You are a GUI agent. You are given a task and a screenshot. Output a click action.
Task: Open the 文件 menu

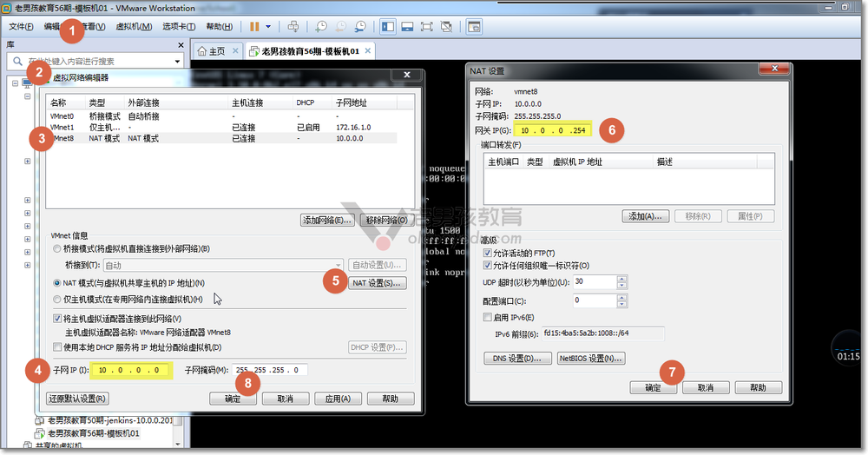coord(21,27)
